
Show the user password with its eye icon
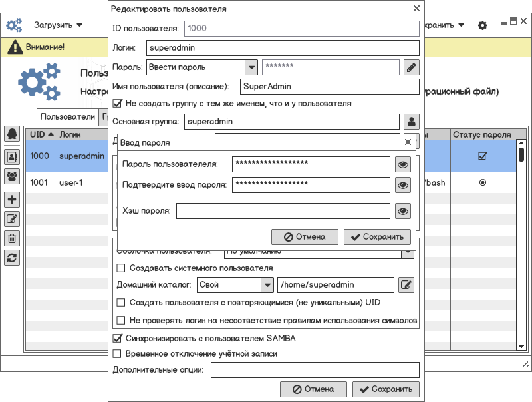point(403,164)
